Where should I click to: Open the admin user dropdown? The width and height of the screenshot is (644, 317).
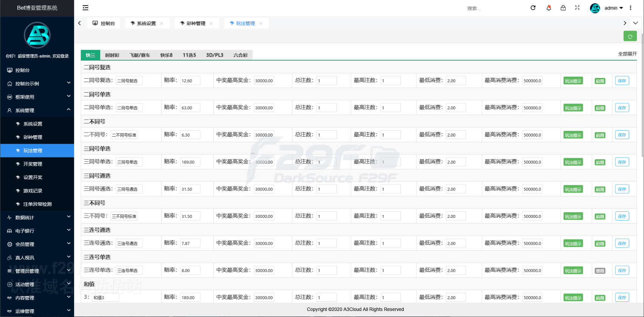click(x=613, y=8)
